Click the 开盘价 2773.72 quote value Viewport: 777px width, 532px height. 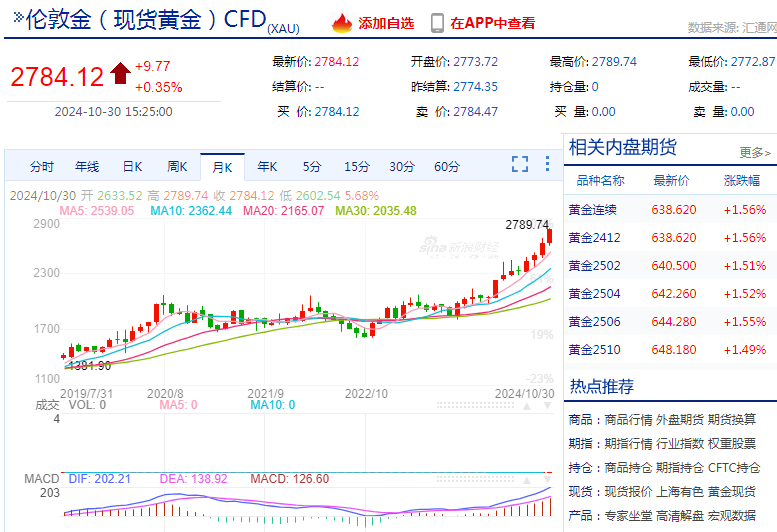click(x=476, y=62)
